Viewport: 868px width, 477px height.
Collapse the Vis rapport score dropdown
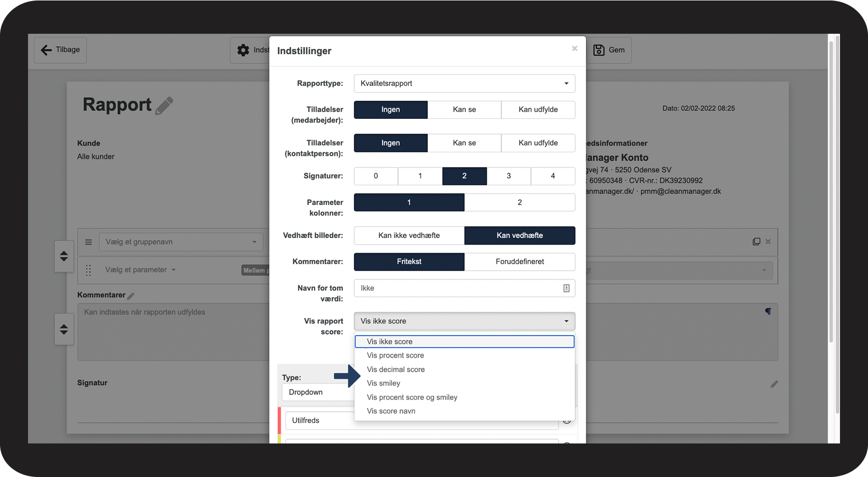click(x=464, y=321)
